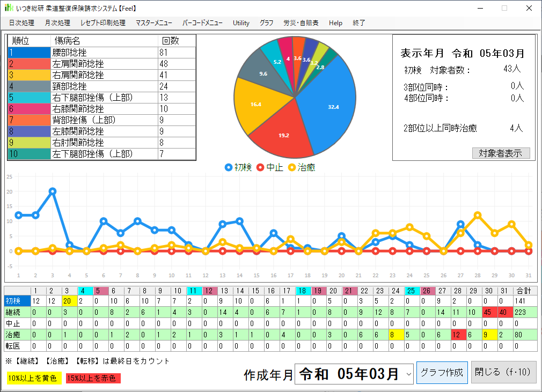
Task: Select the 腰部捻挫 row in ranking table
Action: click(x=105, y=53)
